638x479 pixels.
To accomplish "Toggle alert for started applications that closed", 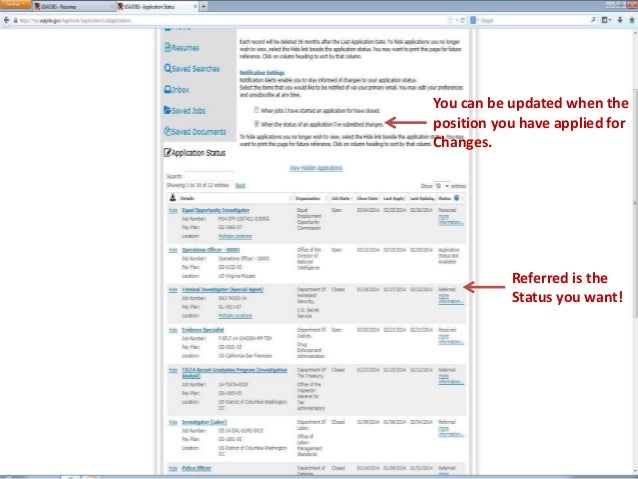I will coord(256,110).
